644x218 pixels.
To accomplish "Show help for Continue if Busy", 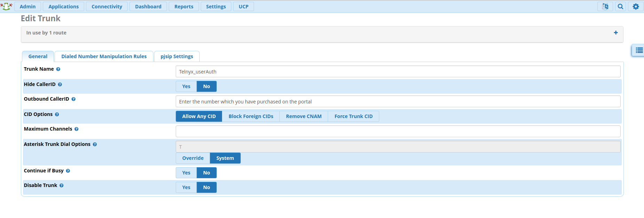I will pos(68,171).
